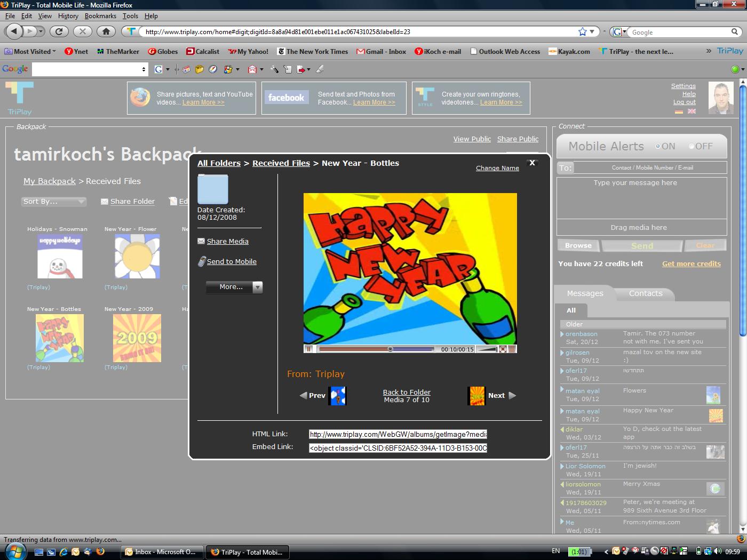
Task: Close the New Year - Bottles popup
Action: pyautogui.click(x=532, y=163)
